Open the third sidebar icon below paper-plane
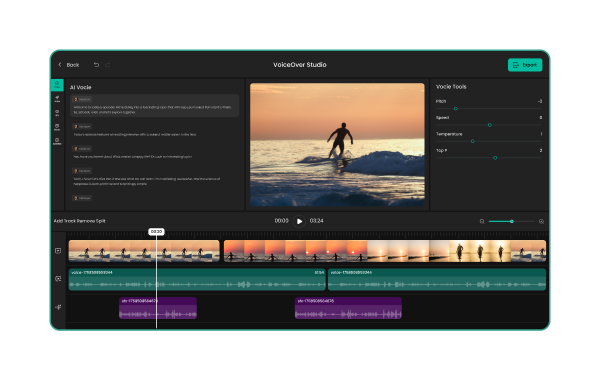The image size is (600, 380). pos(57,113)
